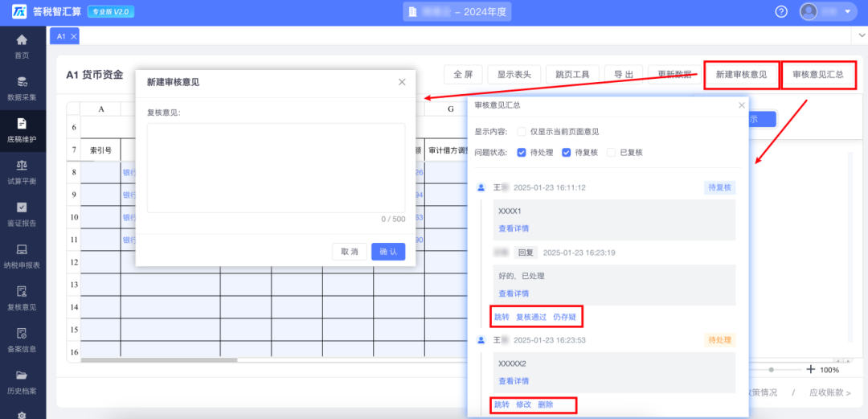Expand the user account dropdown arrow

coord(847,11)
